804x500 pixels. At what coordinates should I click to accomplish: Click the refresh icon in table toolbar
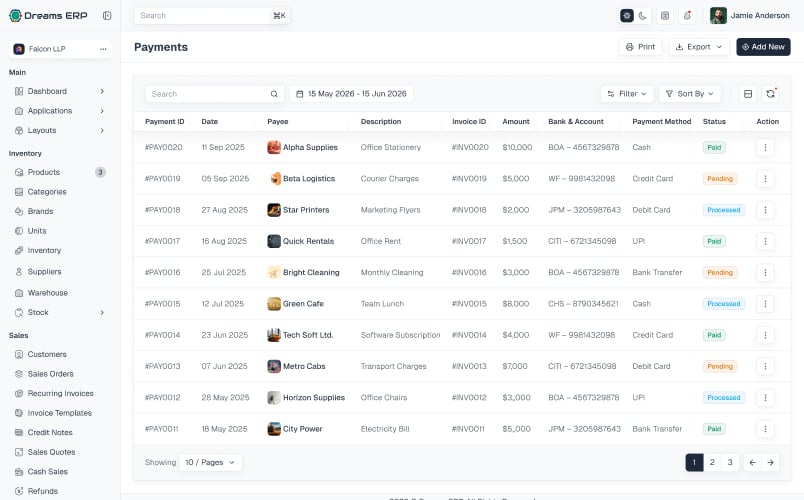tap(770, 94)
